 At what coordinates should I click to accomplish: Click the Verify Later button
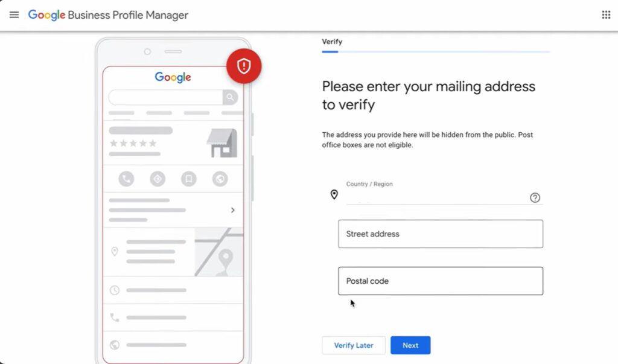coord(354,345)
